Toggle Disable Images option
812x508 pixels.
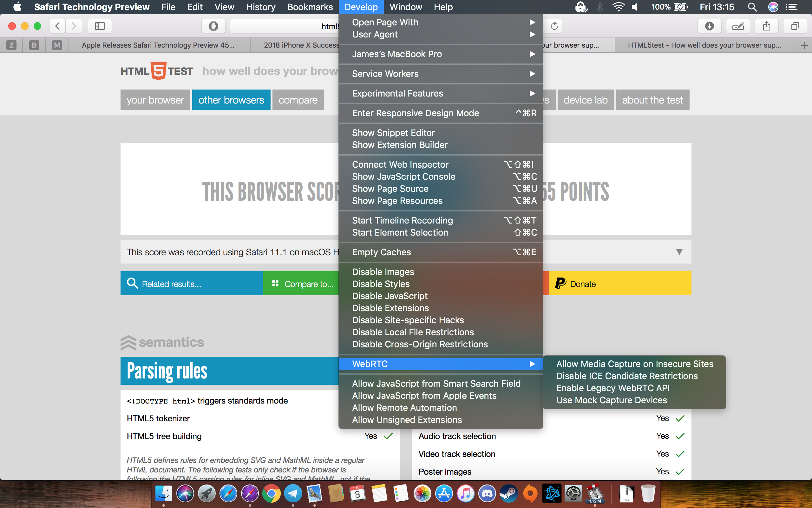(x=441, y=272)
